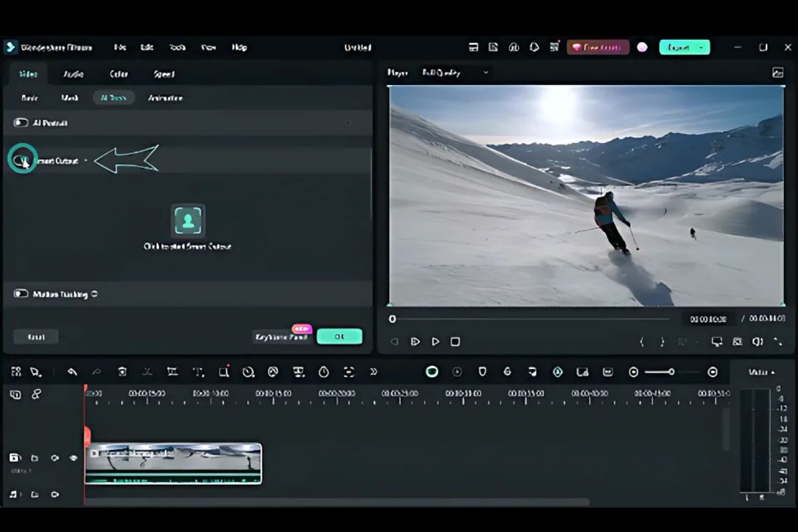Open the Export dropdown arrow
Image resolution: width=798 pixels, height=532 pixels.
click(x=702, y=47)
